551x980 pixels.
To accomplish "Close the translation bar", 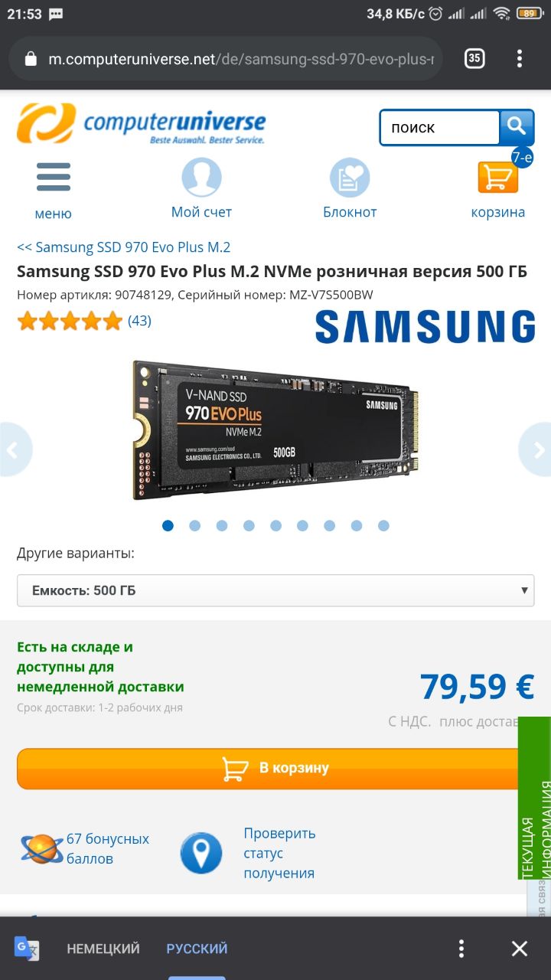I will pyautogui.click(x=520, y=949).
